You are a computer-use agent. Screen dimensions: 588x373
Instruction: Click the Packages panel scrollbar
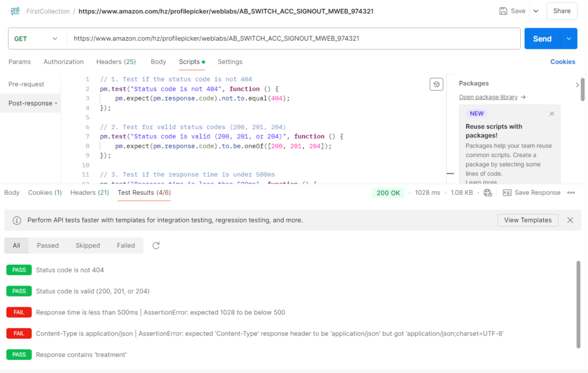pos(582,89)
